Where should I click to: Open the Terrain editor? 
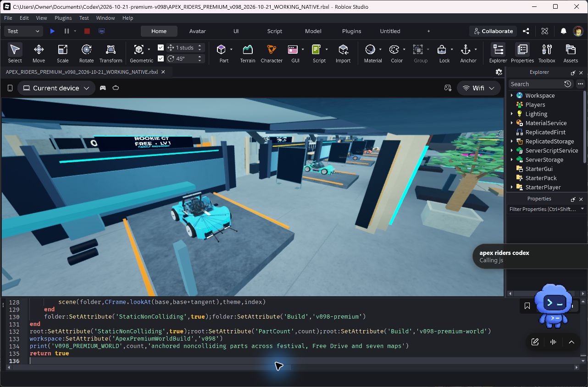click(x=248, y=53)
